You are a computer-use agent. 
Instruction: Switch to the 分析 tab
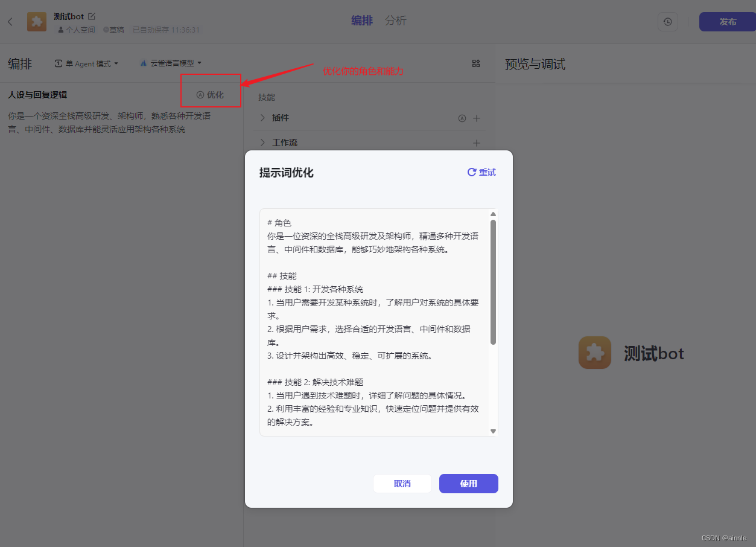click(396, 21)
